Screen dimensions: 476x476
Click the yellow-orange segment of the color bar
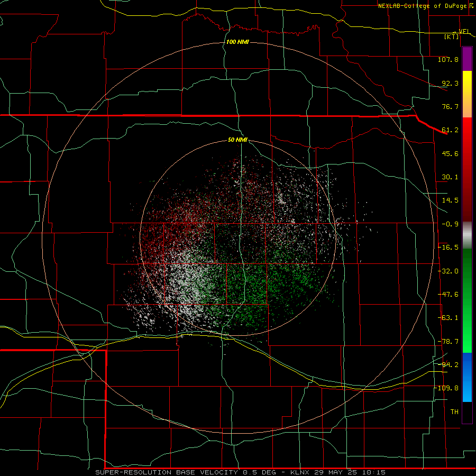467,94
